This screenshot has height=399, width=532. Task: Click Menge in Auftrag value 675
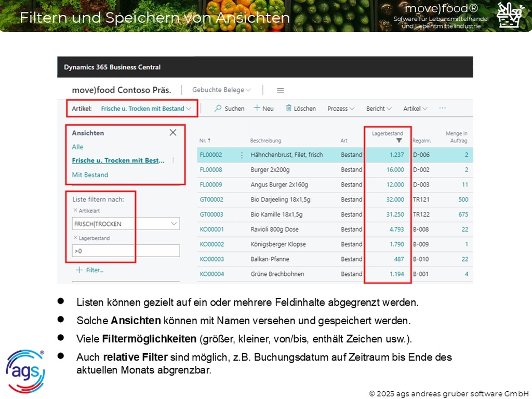coord(463,215)
